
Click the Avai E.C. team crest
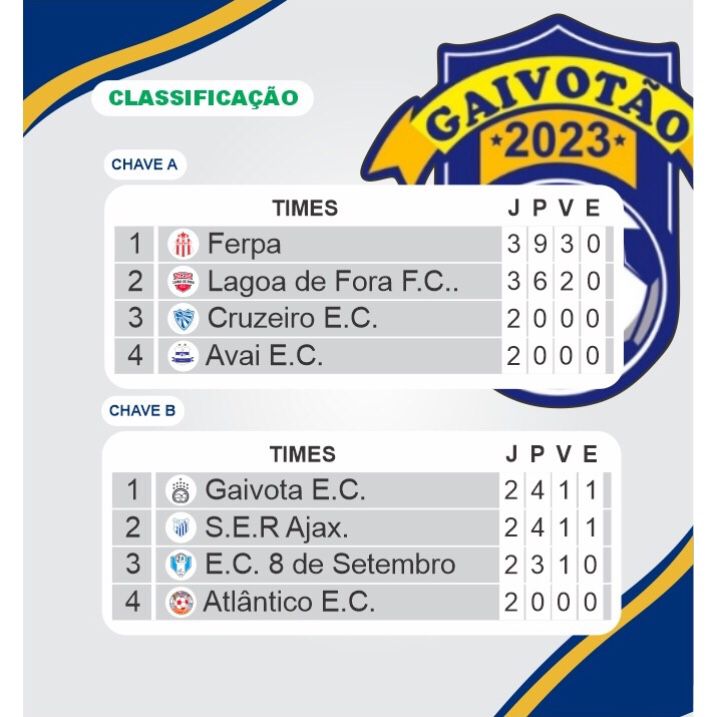(183, 356)
